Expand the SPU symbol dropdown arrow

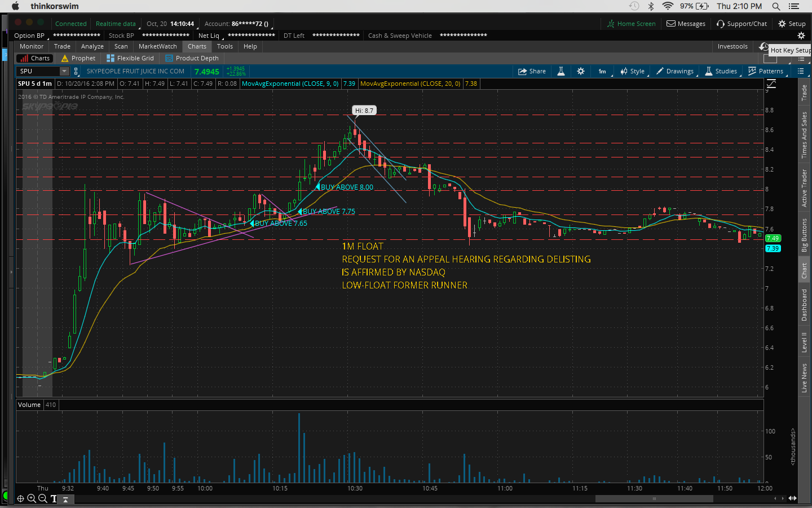click(64, 71)
